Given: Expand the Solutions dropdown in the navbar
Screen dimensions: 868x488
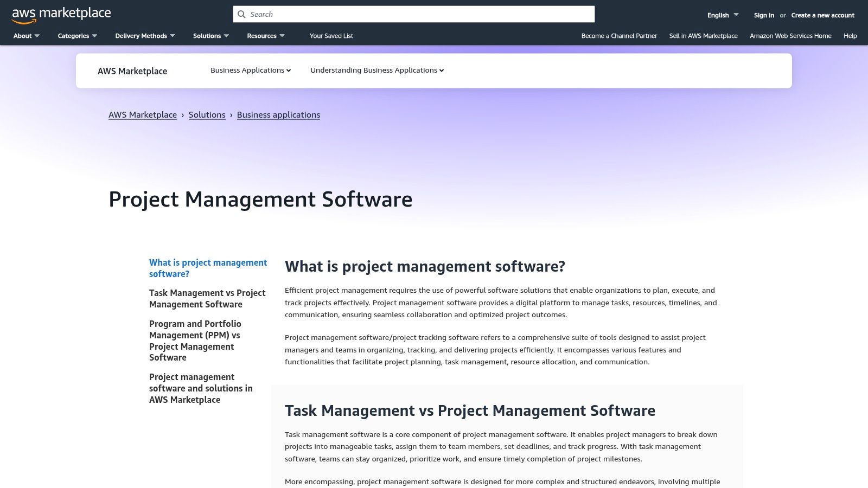Looking at the screenshot, I should 210,36.
